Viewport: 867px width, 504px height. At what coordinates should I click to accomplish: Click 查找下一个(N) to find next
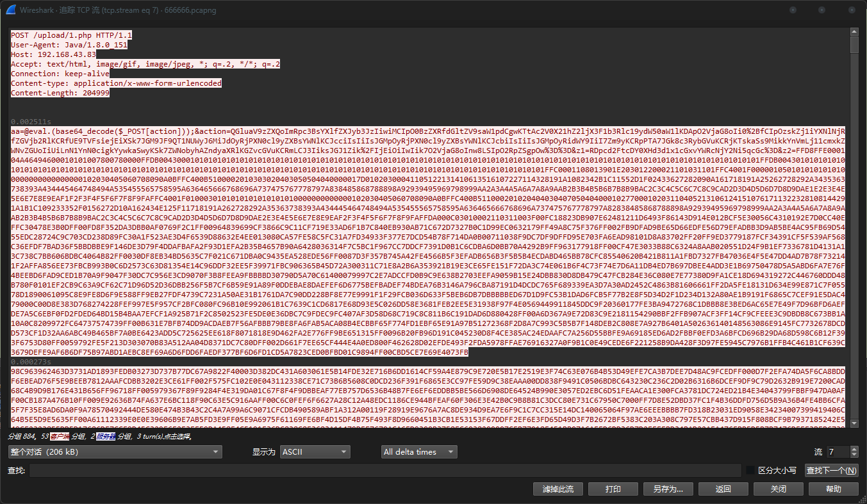pyautogui.click(x=831, y=471)
